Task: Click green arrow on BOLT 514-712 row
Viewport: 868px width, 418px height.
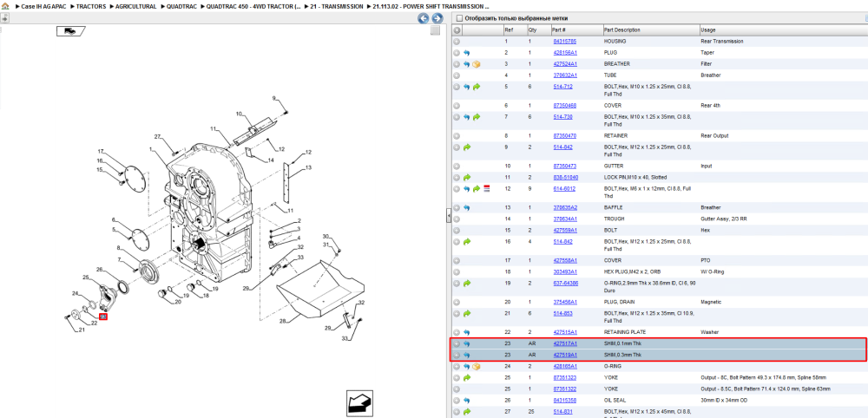Action: [x=477, y=87]
